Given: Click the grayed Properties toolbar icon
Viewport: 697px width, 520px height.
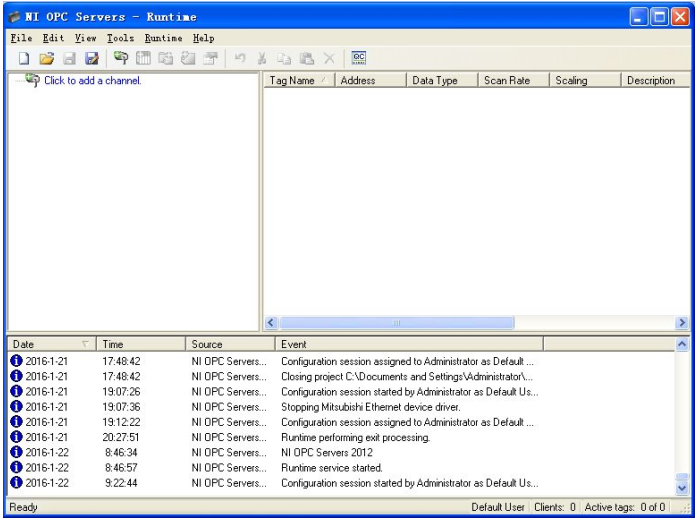Looking at the screenshot, I should point(211,58).
